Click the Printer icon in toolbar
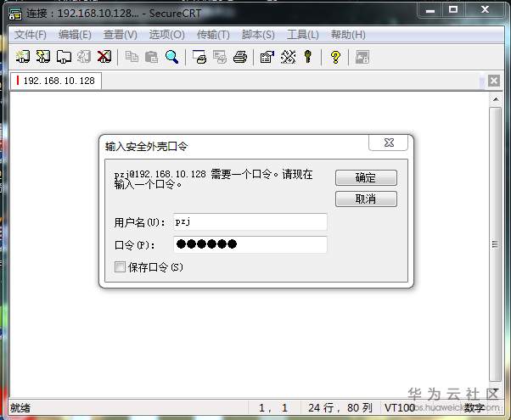Viewport: 511px width, 420px height. [x=240, y=57]
